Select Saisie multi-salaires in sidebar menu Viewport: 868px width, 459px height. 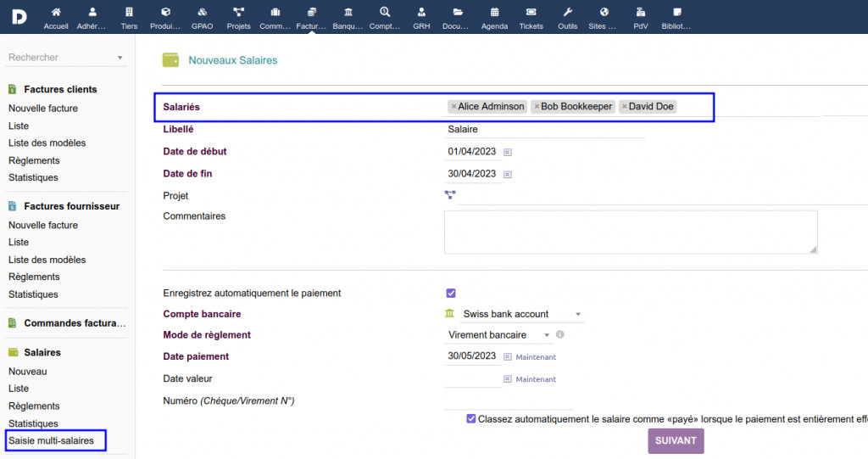tap(51, 440)
